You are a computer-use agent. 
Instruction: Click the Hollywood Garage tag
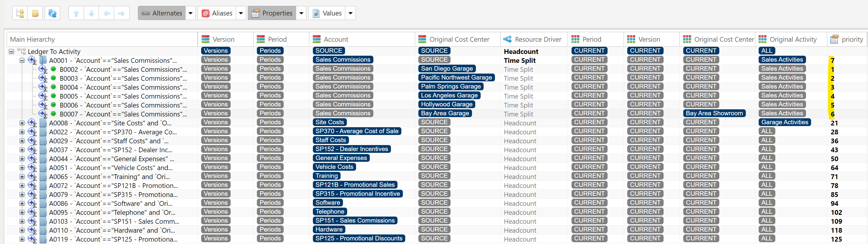point(446,104)
